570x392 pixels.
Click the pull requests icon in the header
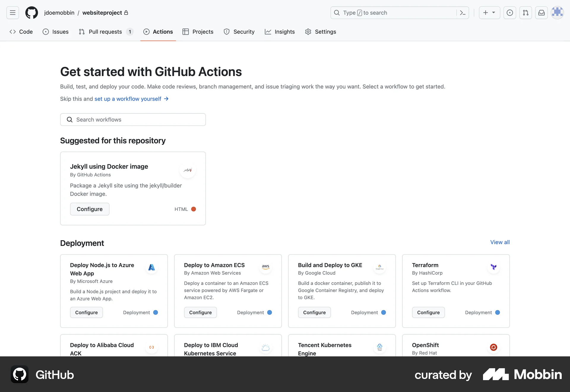(525, 13)
